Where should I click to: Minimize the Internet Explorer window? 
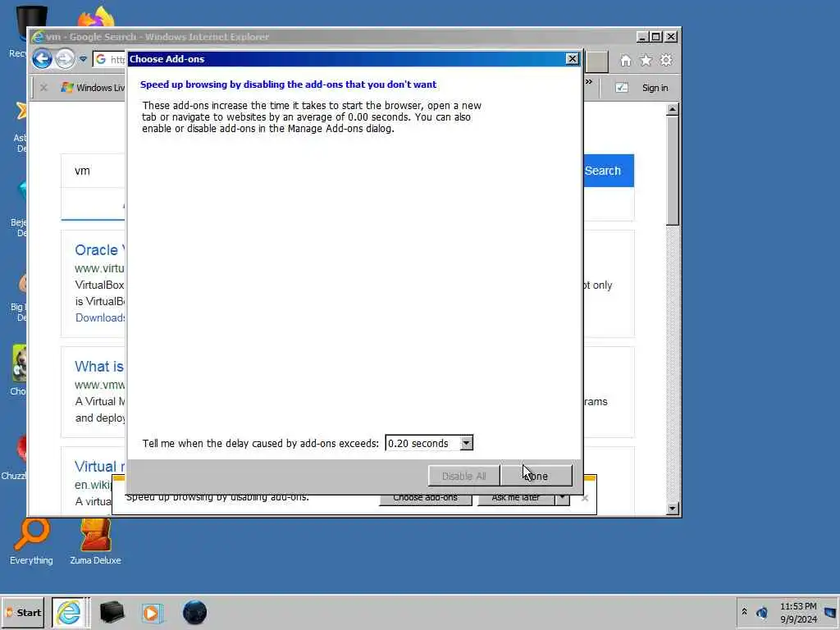click(642, 36)
